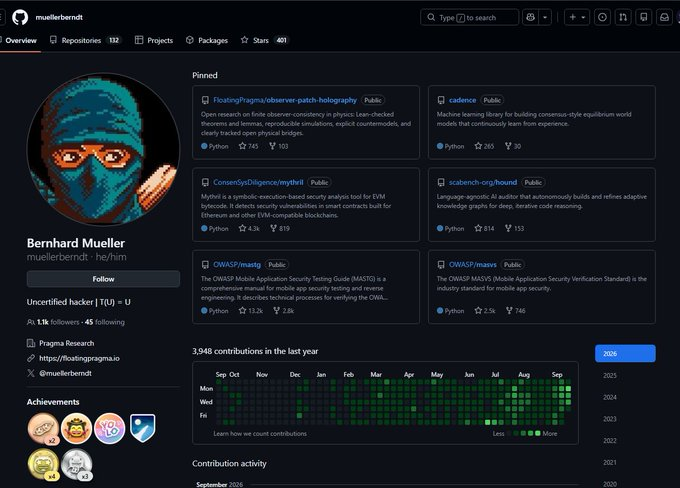Select contribution year 2021

pyautogui.click(x=625, y=462)
